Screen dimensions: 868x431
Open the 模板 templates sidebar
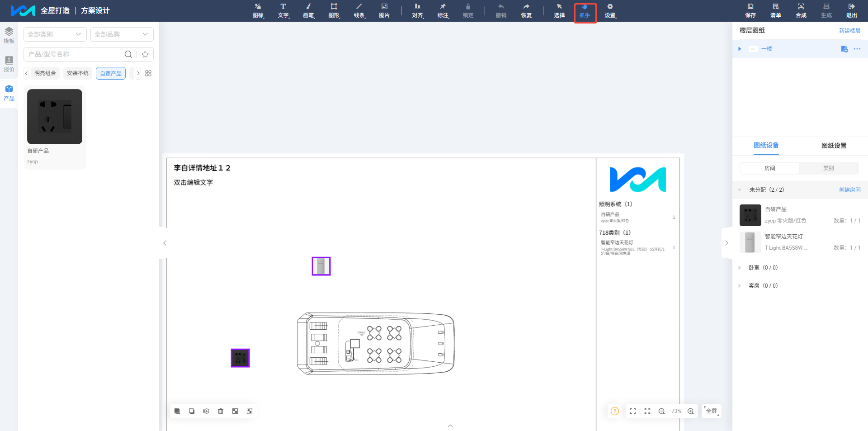9,35
